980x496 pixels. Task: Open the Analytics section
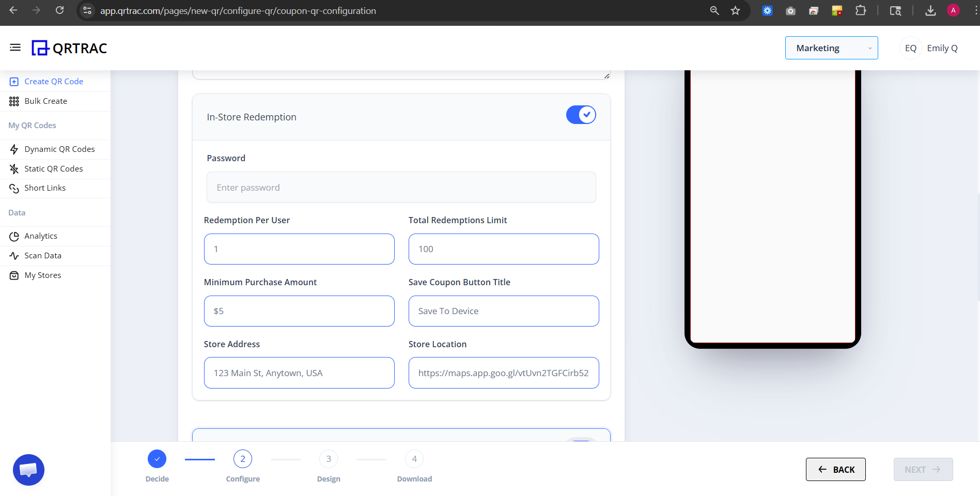[40, 236]
